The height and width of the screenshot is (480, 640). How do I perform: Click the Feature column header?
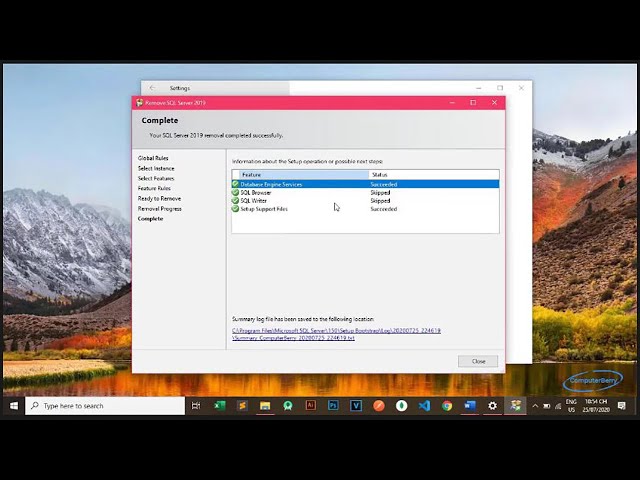(304, 175)
